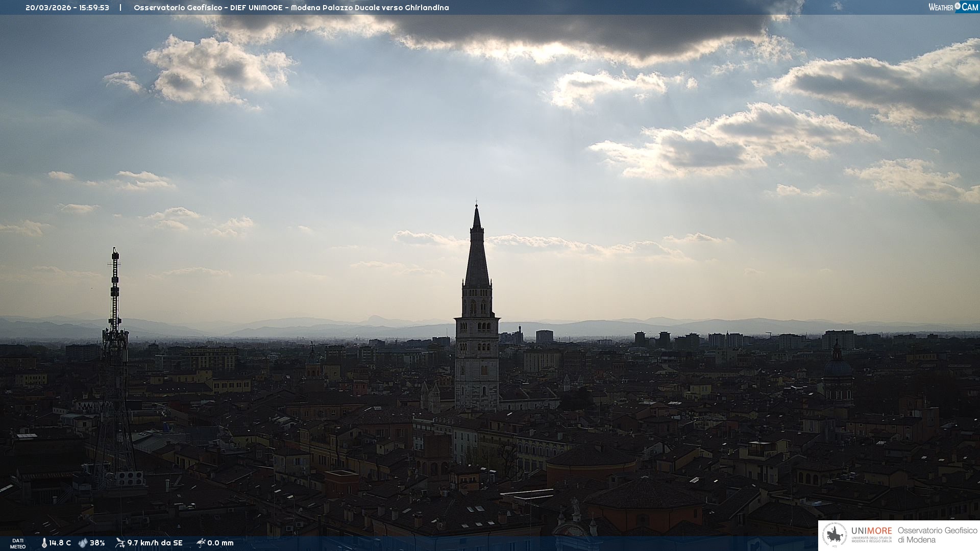The width and height of the screenshot is (980, 551).
Task: Click the date 20/03/2026 timestamp
Action: point(48,8)
